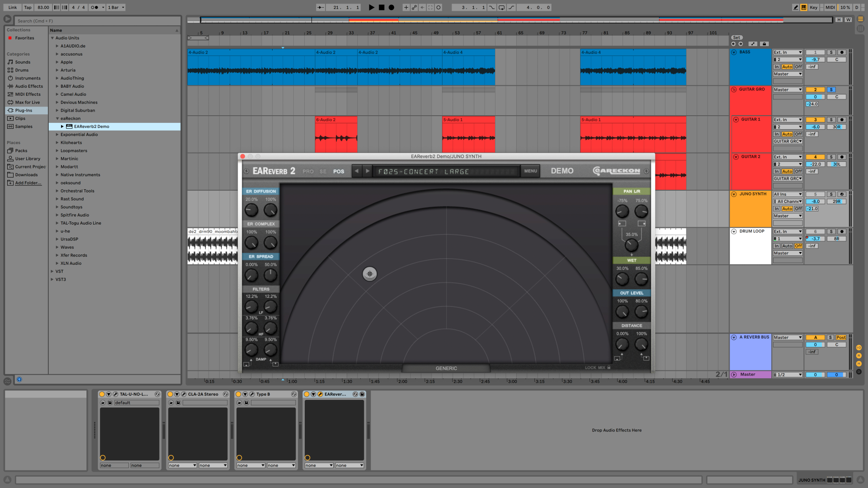Viewport: 868px width, 488px height.
Task: Solo the BASS track
Action: coord(831,52)
